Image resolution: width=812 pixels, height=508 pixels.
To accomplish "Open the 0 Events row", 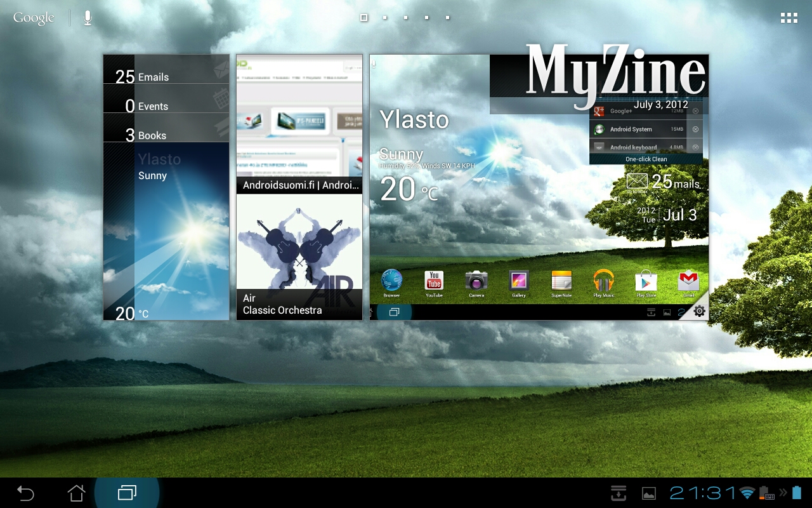I will 166,98.
